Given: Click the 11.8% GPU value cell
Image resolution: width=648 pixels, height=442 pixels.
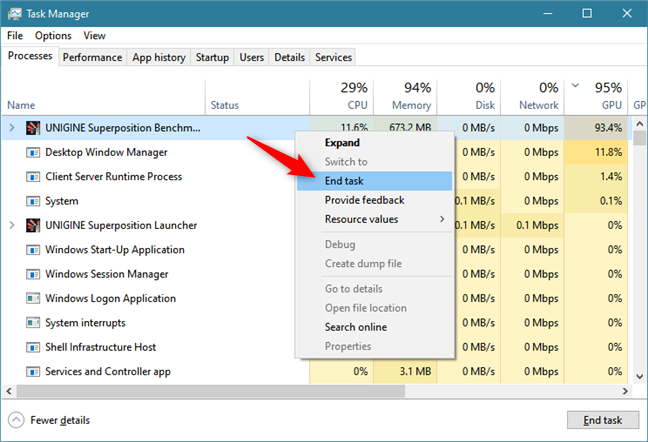Looking at the screenshot, I should click(x=596, y=152).
